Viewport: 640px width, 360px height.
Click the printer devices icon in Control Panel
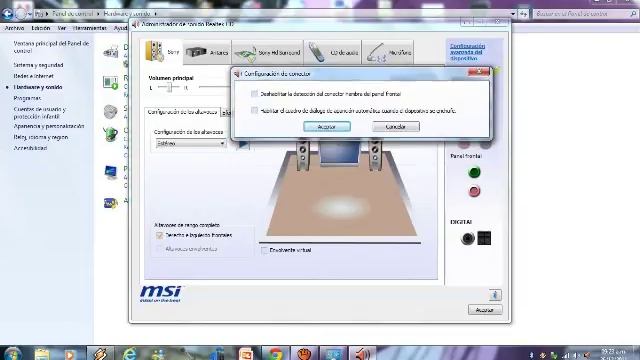[x=111, y=53]
